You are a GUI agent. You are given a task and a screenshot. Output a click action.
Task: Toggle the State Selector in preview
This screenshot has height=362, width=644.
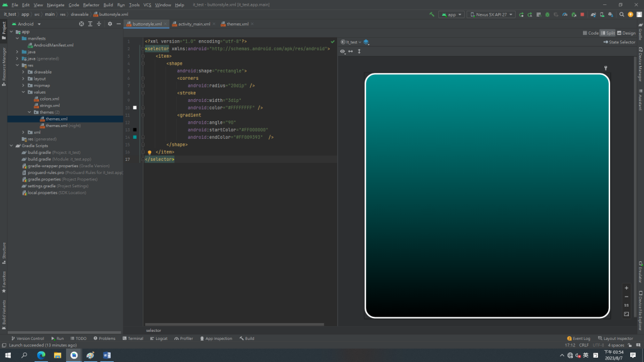[619, 42]
